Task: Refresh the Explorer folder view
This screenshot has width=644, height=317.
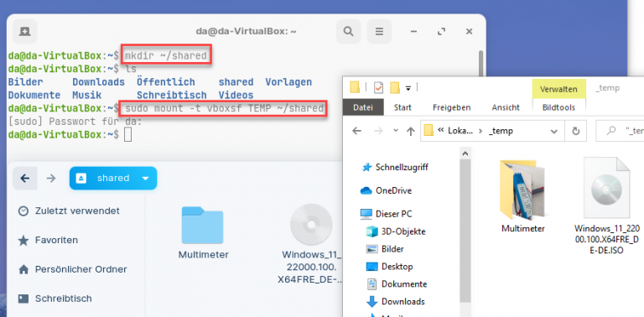Action: tap(576, 131)
